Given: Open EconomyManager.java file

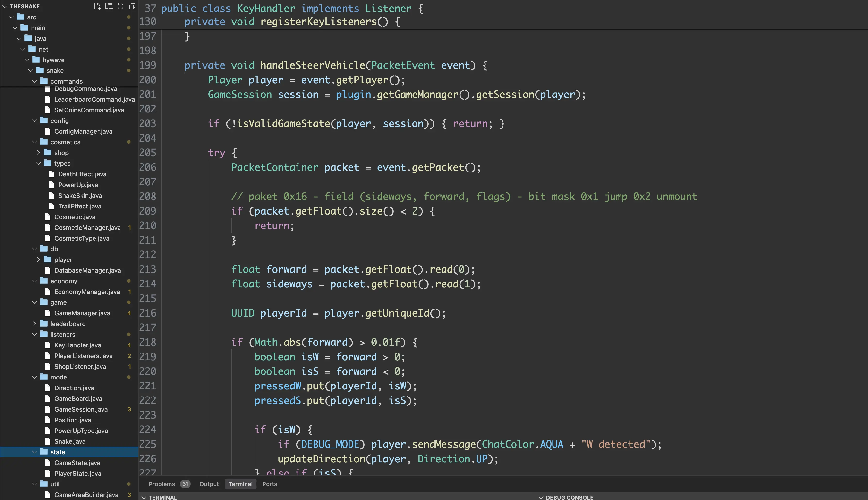Looking at the screenshot, I should point(87,292).
